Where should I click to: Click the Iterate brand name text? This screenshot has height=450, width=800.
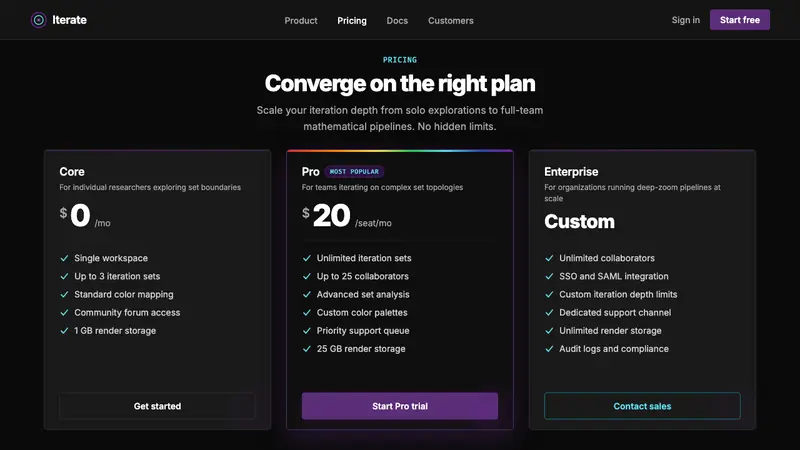(x=69, y=20)
